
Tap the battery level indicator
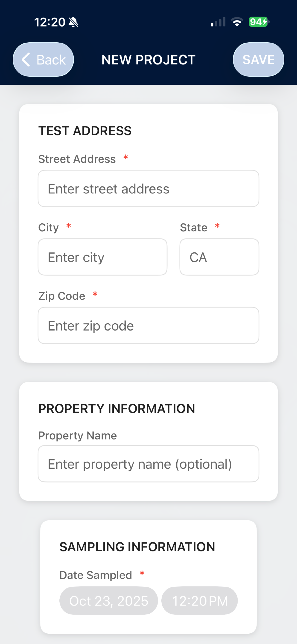pyautogui.click(x=259, y=22)
